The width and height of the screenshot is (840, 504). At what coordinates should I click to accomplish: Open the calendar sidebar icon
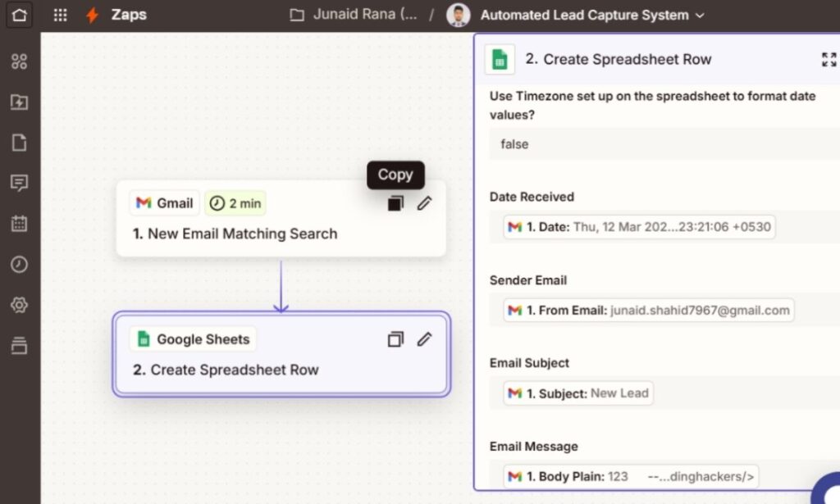(20, 224)
